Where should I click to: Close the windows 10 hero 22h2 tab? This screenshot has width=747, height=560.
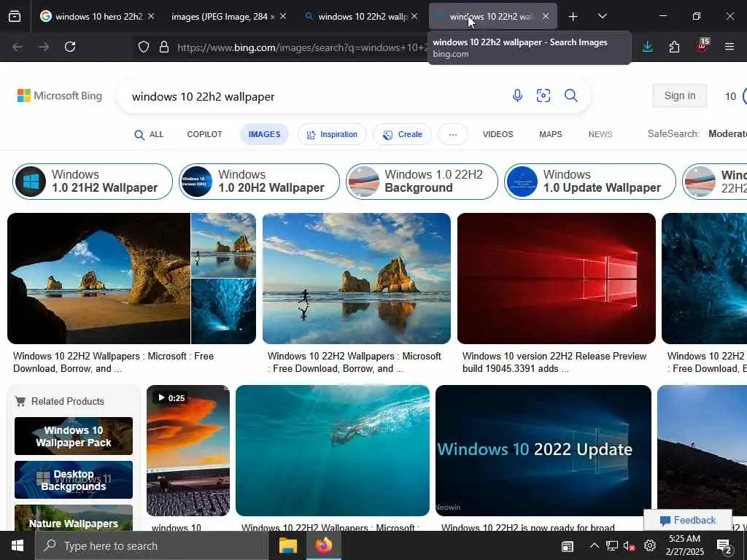[x=151, y=16]
